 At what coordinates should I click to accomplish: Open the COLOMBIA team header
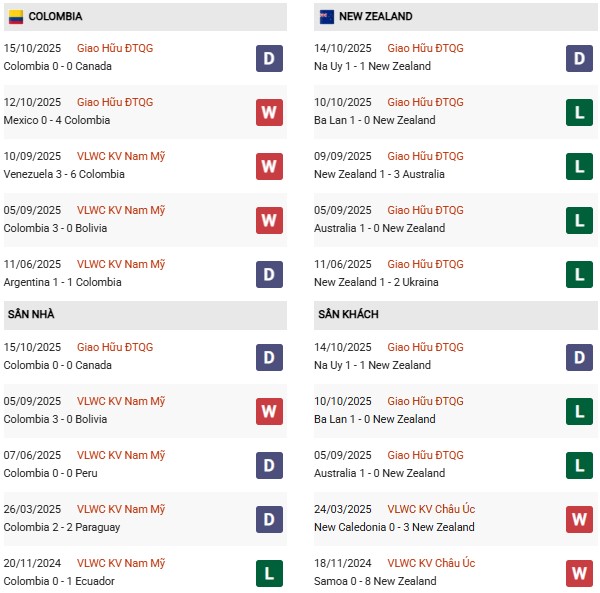(56, 17)
